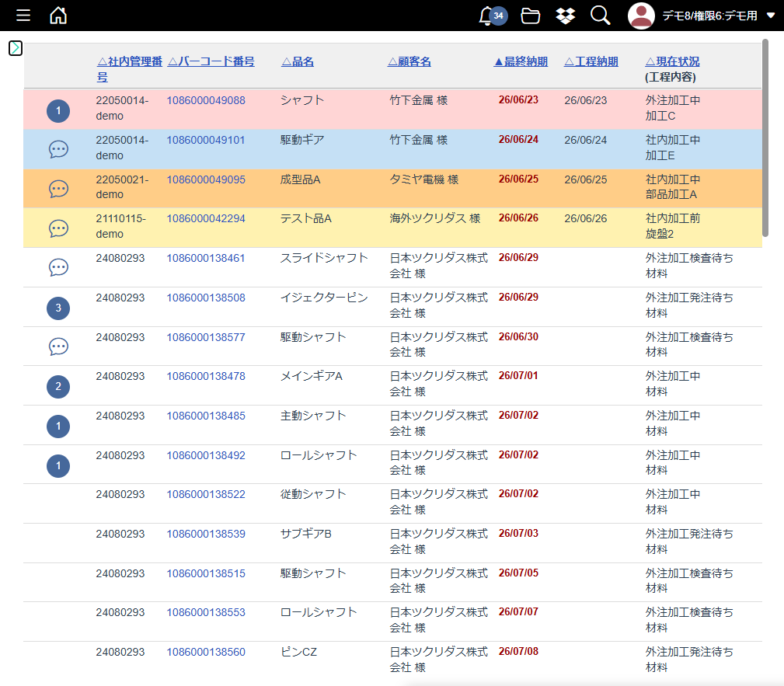Open search with magnifier icon
The height and width of the screenshot is (686, 784).
[x=600, y=16]
